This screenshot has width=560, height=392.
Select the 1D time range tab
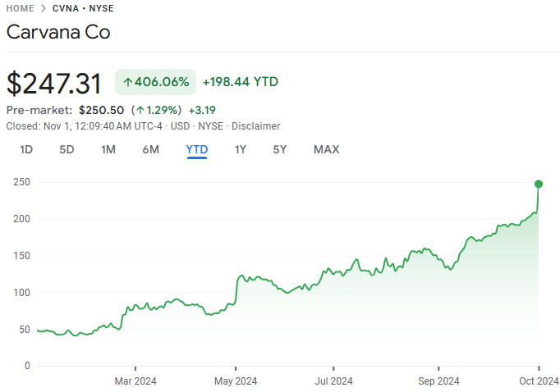click(26, 149)
